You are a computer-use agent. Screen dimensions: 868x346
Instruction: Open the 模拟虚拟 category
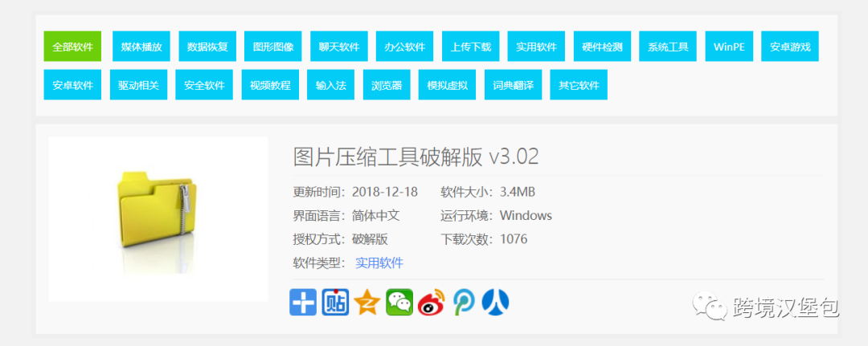[448, 85]
